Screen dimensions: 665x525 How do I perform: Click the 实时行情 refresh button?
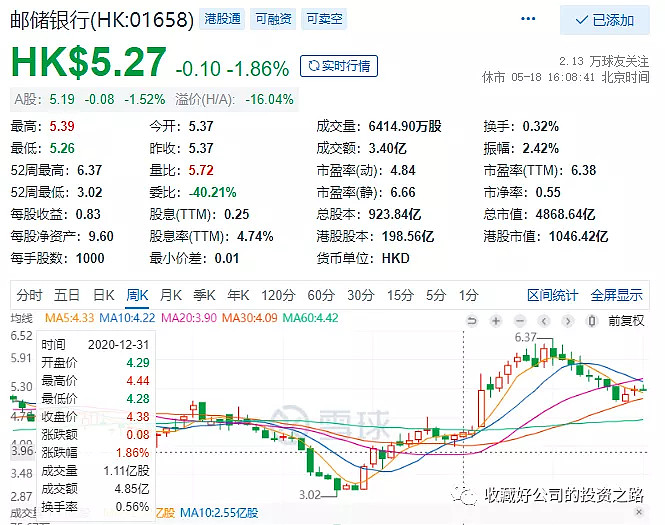click(x=338, y=66)
